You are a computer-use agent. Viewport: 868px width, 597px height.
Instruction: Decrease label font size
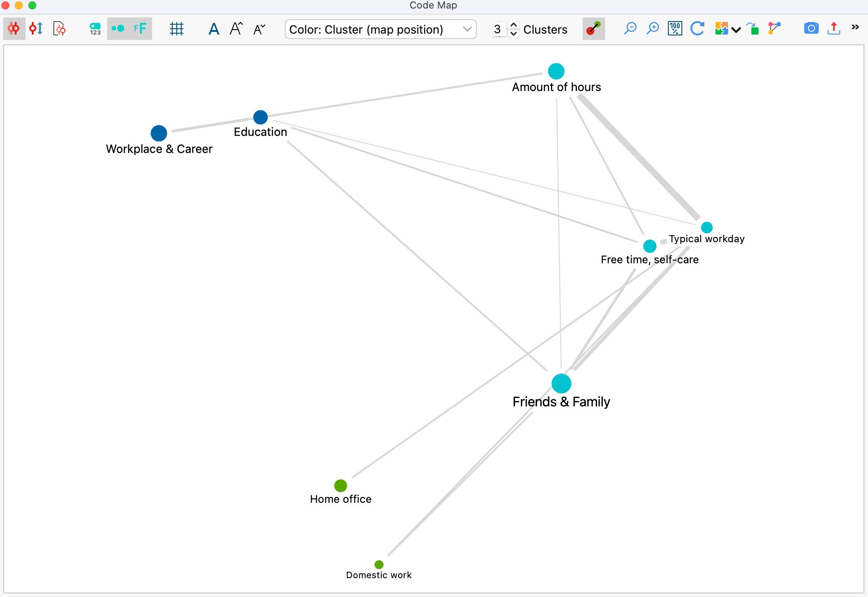tap(259, 29)
